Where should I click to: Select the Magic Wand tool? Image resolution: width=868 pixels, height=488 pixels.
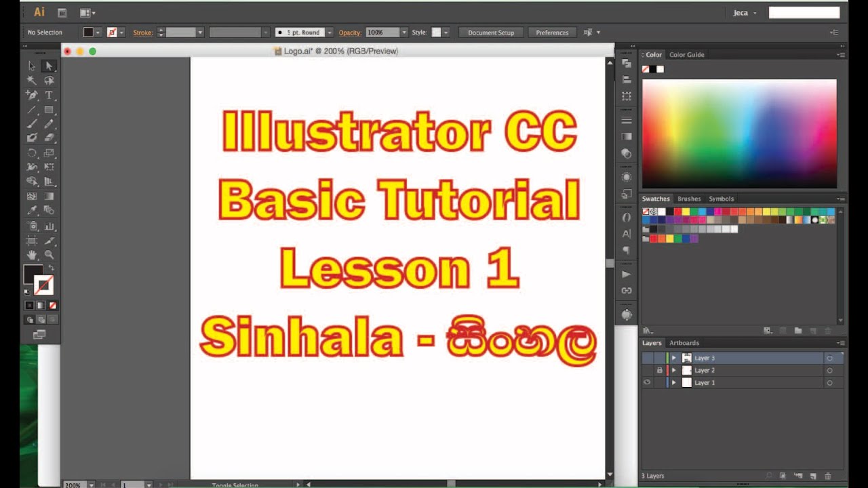(x=31, y=80)
